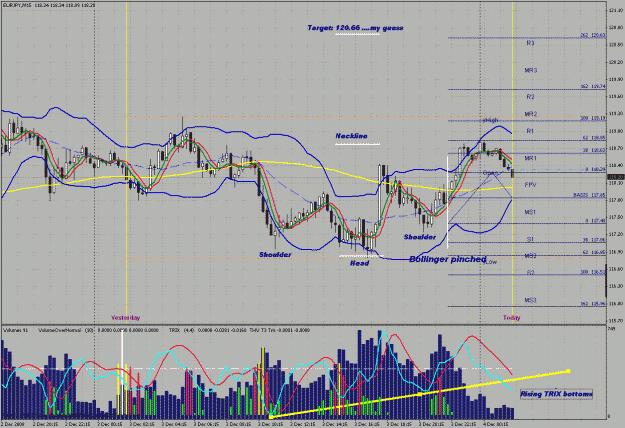Click the 'VolumeOverNormal (30)' indicator label
The image size is (625, 428).
click(x=66, y=330)
